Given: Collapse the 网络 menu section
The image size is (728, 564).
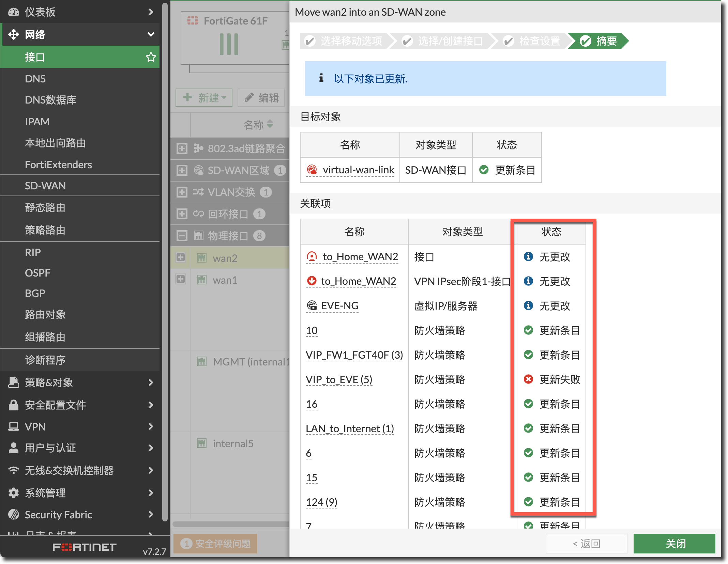Looking at the screenshot, I should pos(151,34).
